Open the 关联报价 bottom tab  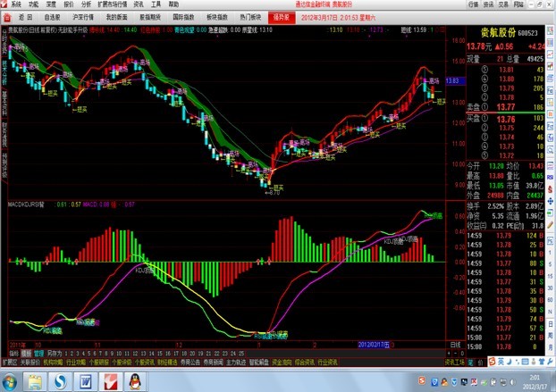click(30, 363)
